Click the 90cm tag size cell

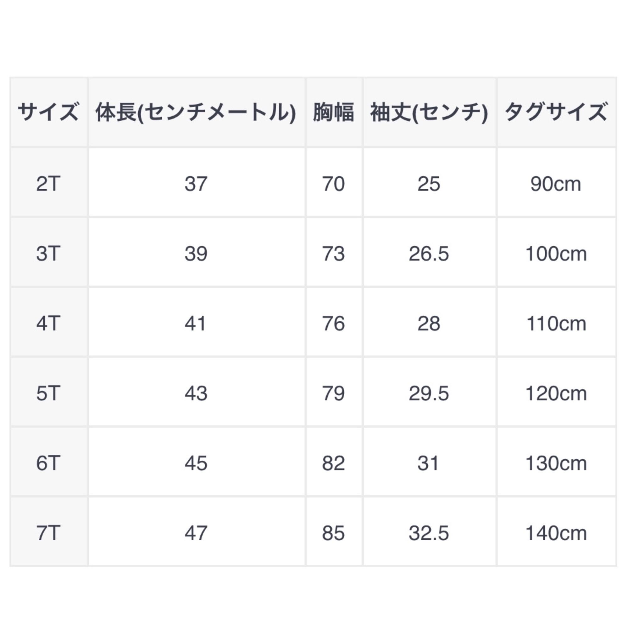tap(556, 184)
